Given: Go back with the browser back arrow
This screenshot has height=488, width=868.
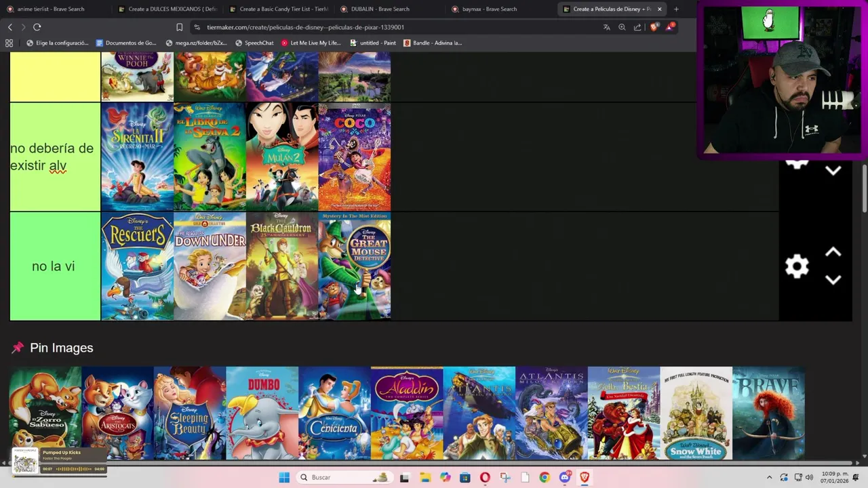Looking at the screenshot, I should (x=10, y=27).
